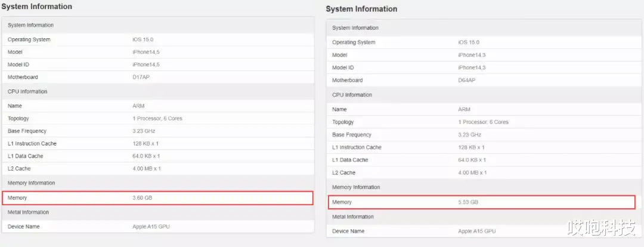Click the red-outlined Memory row showing 5.53 GB

point(482,202)
